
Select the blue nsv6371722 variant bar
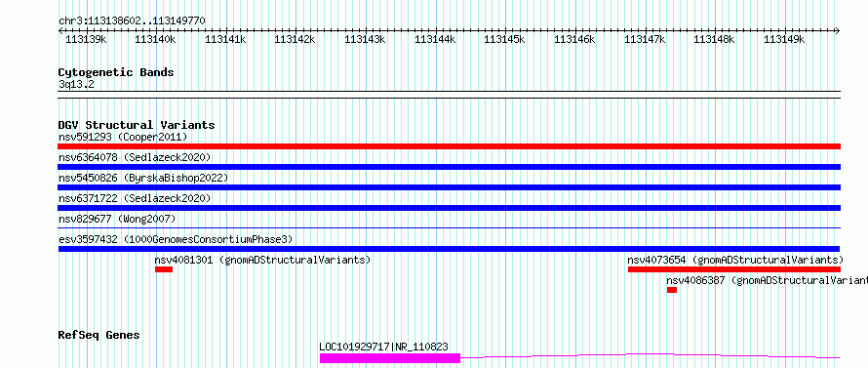(449, 208)
